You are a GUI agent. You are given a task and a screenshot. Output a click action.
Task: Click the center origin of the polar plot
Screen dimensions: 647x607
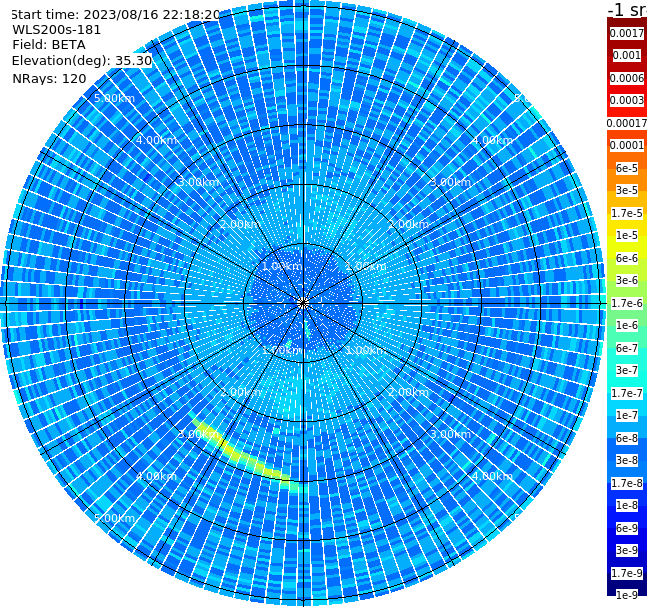pyautogui.click(x=303, y=304)
